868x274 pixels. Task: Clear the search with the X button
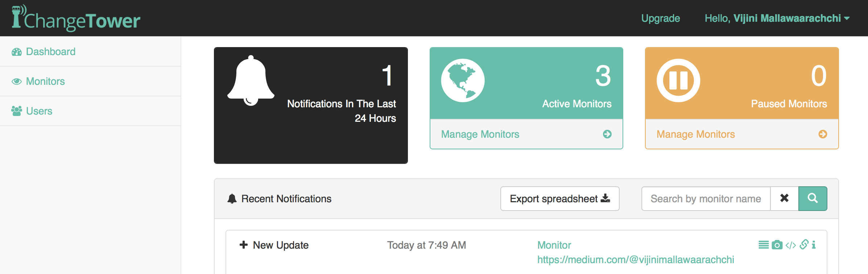784,199
